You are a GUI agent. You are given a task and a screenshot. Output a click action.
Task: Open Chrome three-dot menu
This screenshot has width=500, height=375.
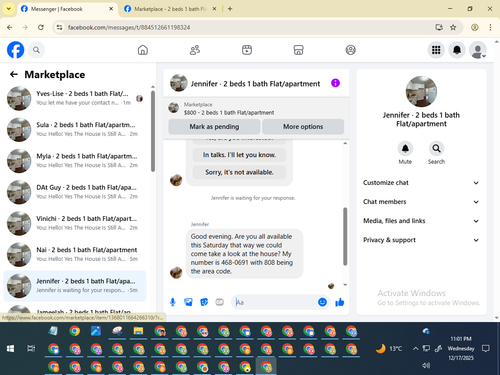tap(490, 27)
